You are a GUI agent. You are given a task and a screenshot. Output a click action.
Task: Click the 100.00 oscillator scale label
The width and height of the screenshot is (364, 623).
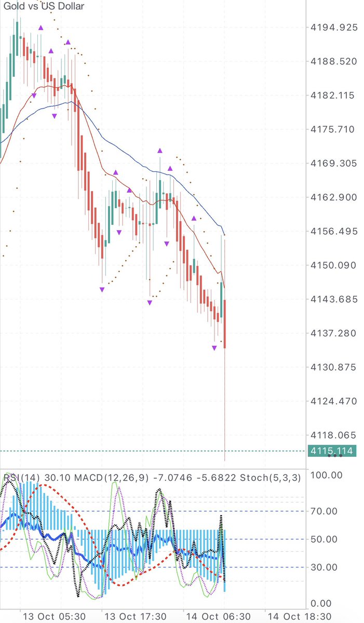pos(327,475)
